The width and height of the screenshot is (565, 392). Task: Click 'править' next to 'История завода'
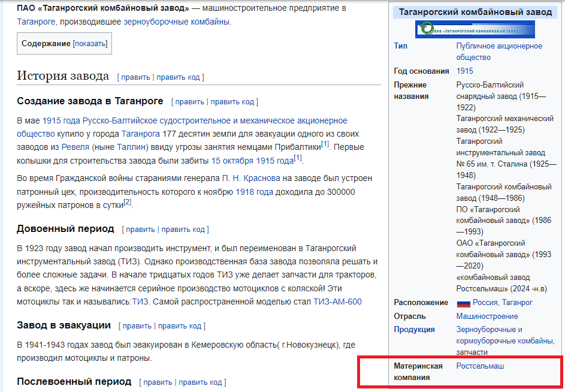point(135,77)
